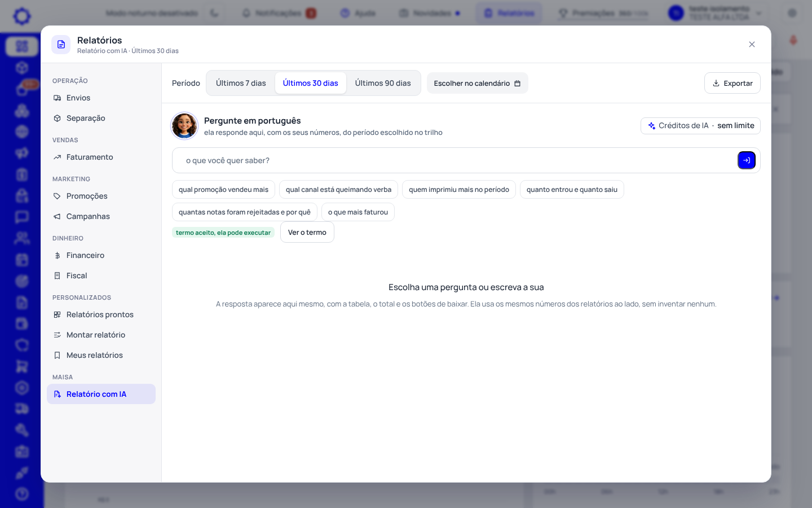812x508 pixels.
Task: Pick suggestion 'quantas notas foram rejeitadas e por quê'
Action: coord(245,212)
